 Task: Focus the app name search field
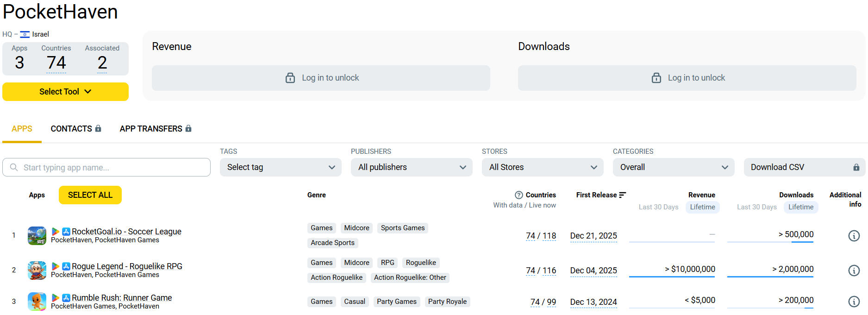click(x=106, y=167)
